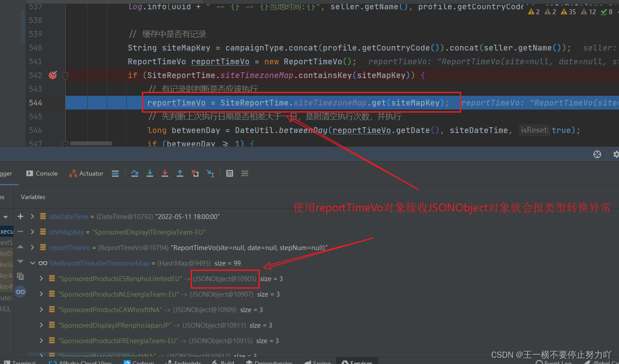Collapse the SiteReportTime.siteTimezoneMap watch

coord(32,263)
